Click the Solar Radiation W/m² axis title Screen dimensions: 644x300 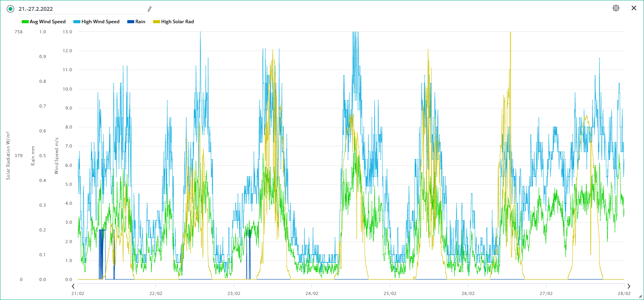point(8,156)
